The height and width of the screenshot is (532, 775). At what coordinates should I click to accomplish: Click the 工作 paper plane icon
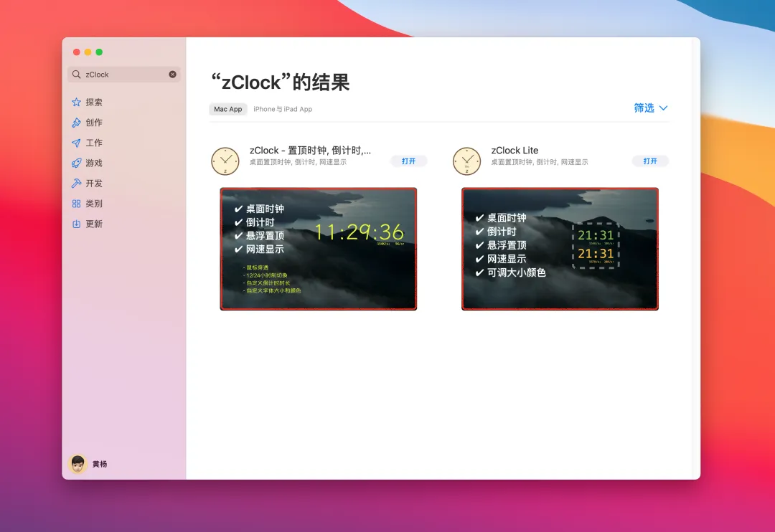[76, 143]
